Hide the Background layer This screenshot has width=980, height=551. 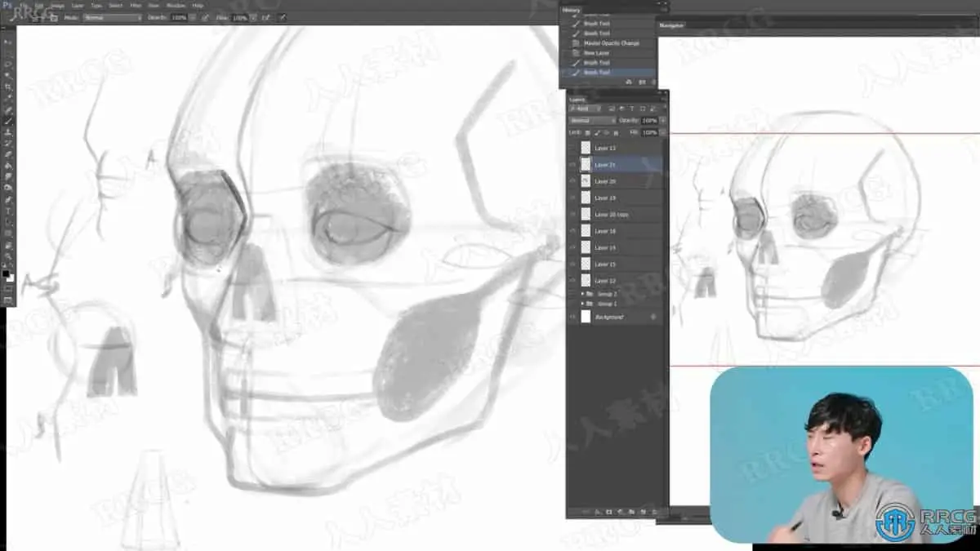[572, 316]
